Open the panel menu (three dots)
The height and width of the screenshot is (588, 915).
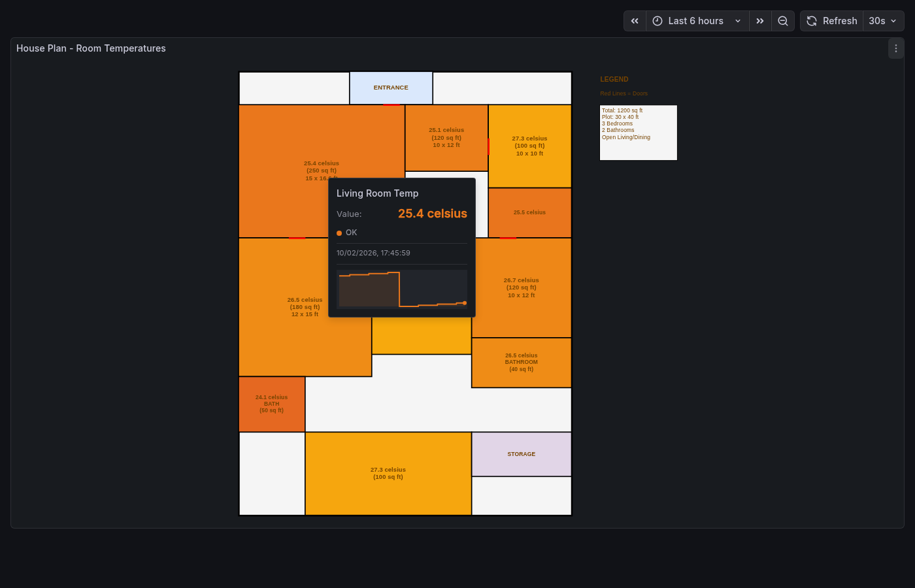(896, 48)
